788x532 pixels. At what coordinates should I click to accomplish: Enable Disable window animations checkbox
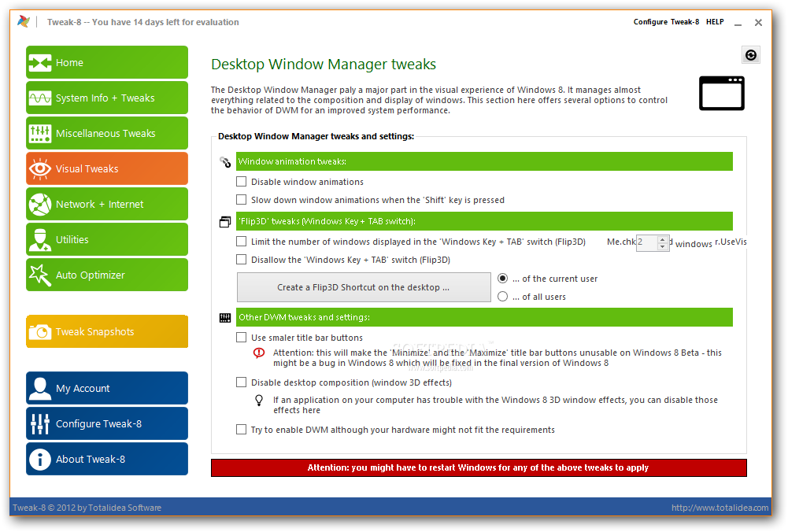(x=241, y=181)
